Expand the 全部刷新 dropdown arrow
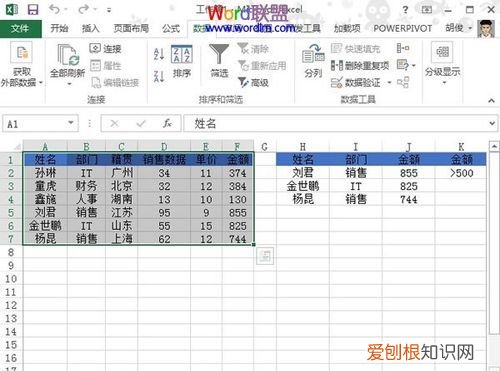 (69, 84)
